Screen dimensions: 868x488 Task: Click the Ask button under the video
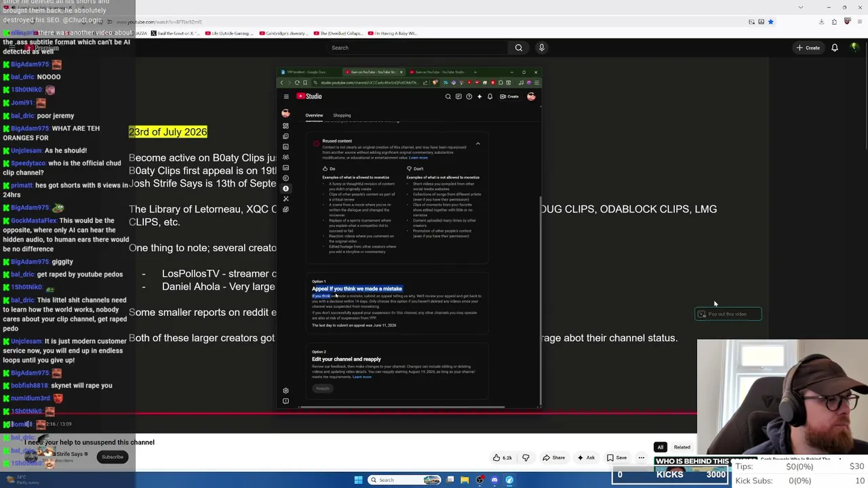(586, 457)
